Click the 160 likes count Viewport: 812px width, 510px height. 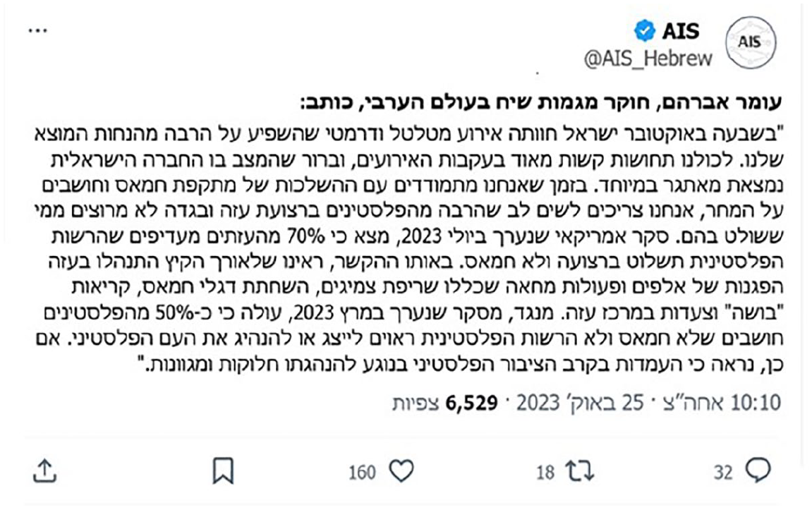coord(362,472)
